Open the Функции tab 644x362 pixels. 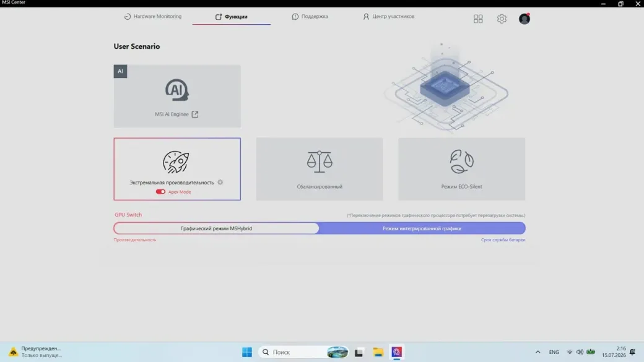pos(231,17)
